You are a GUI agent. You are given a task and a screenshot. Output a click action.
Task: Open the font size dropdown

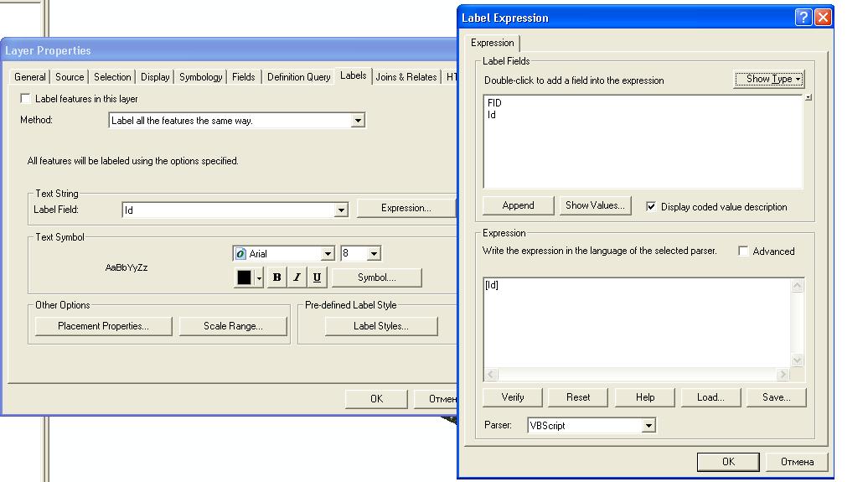374,254
